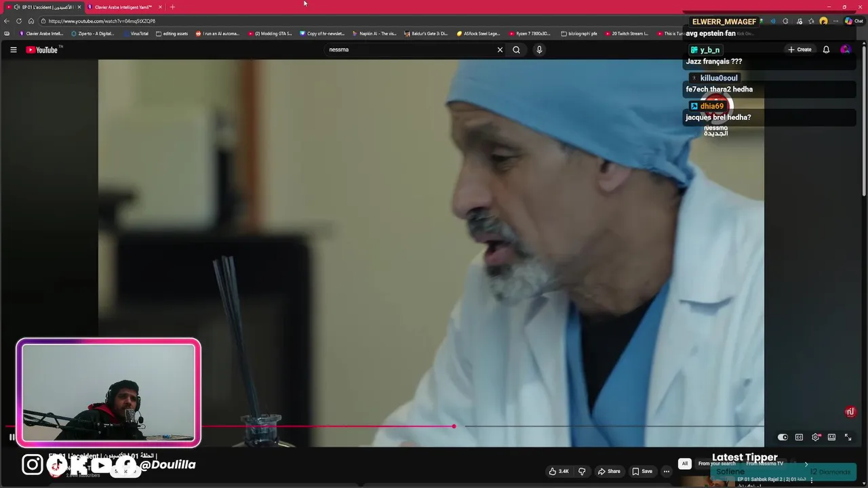The width and height of the screenshot is (868, 488).
Task: Like the video (3.4K)
Action: coord(559,472)
